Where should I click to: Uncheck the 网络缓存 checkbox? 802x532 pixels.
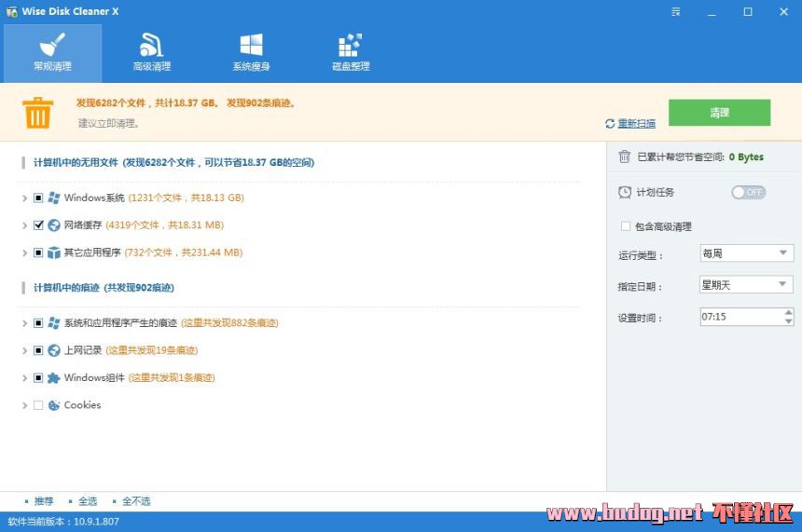(38, 225)
